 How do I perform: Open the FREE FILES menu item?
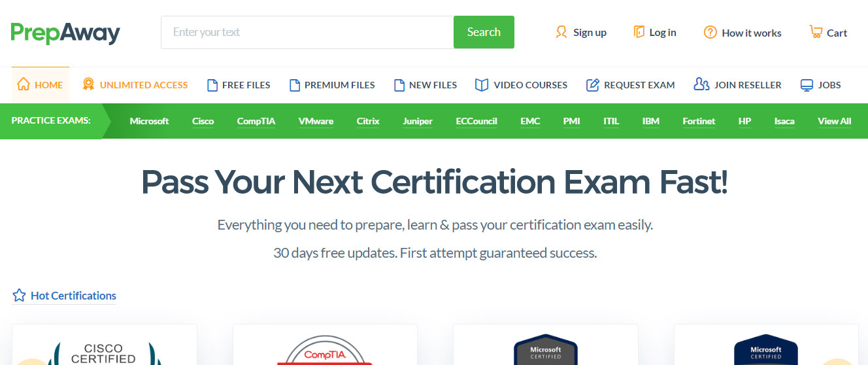(x=239, y=84)
